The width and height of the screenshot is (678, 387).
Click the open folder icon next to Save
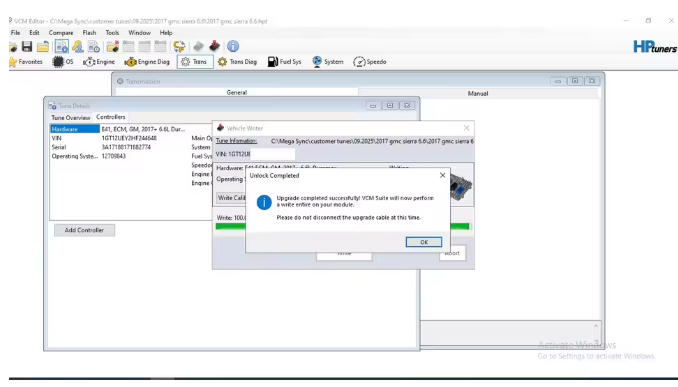[43, 46]
